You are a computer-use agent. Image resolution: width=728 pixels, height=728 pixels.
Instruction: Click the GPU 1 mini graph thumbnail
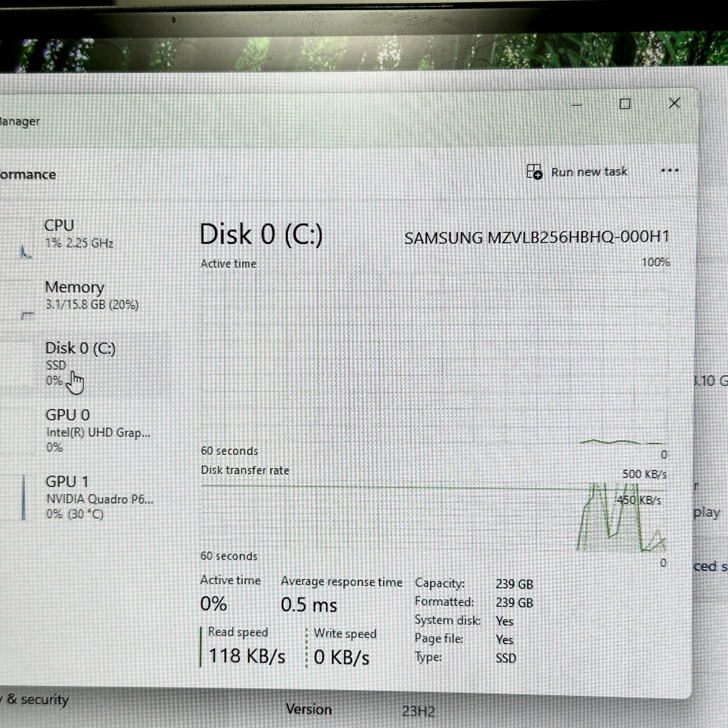point(24,497)
